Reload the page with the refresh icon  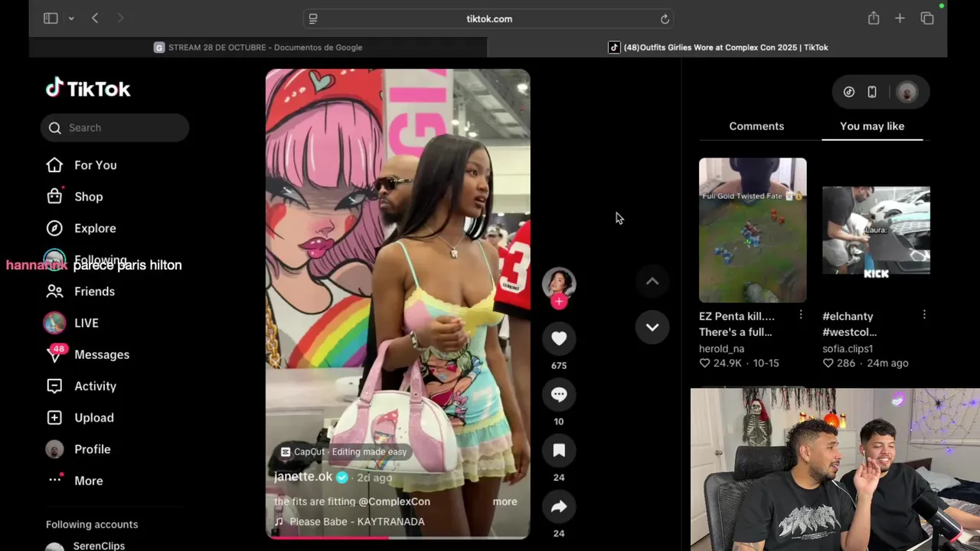665,18
